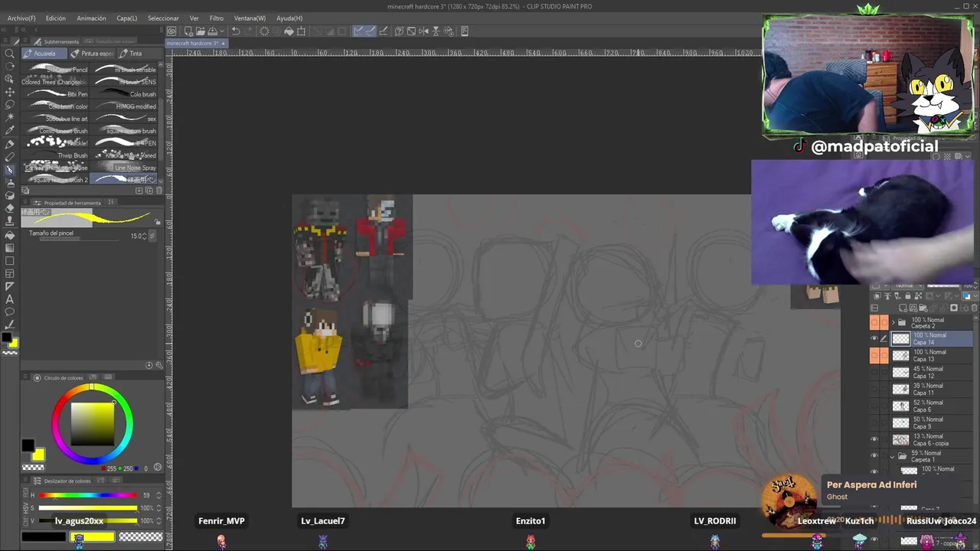The width and height of the screenshot is (980, 551).
Task: Show layer Capa 12 via visibility box
Action: tap(874, 372)
